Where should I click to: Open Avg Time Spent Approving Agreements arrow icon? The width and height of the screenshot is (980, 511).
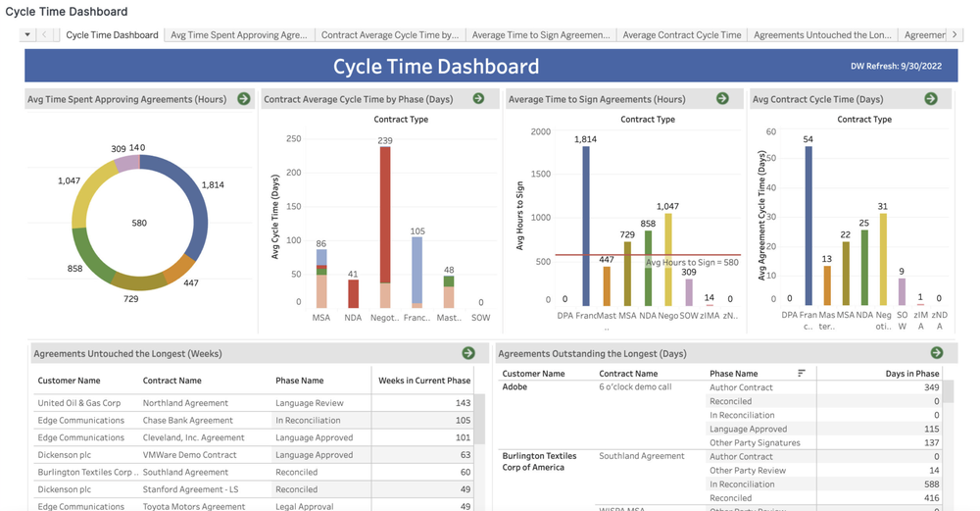point(244,99)
